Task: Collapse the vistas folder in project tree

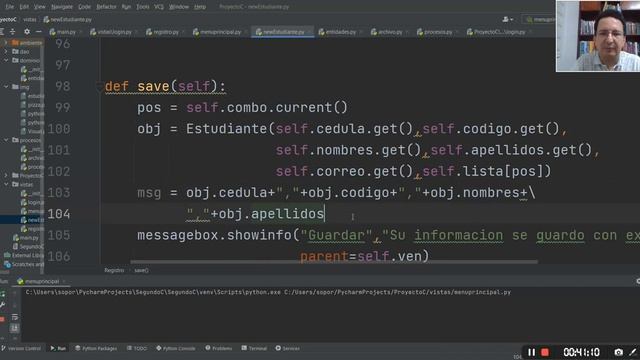Action: pyautogui.click(x=6, y=184)
